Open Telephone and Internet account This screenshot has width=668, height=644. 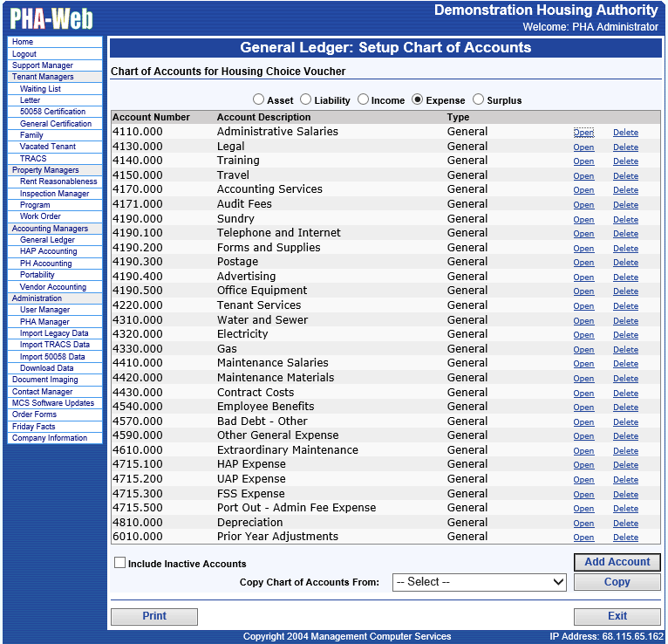(583, 234)
